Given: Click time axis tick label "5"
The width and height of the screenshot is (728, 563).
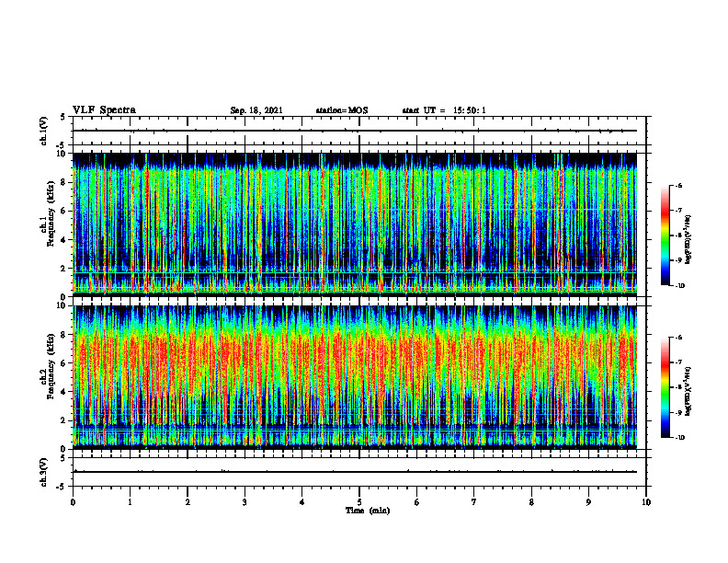Looking at the screenshot, I should point(359,502).
